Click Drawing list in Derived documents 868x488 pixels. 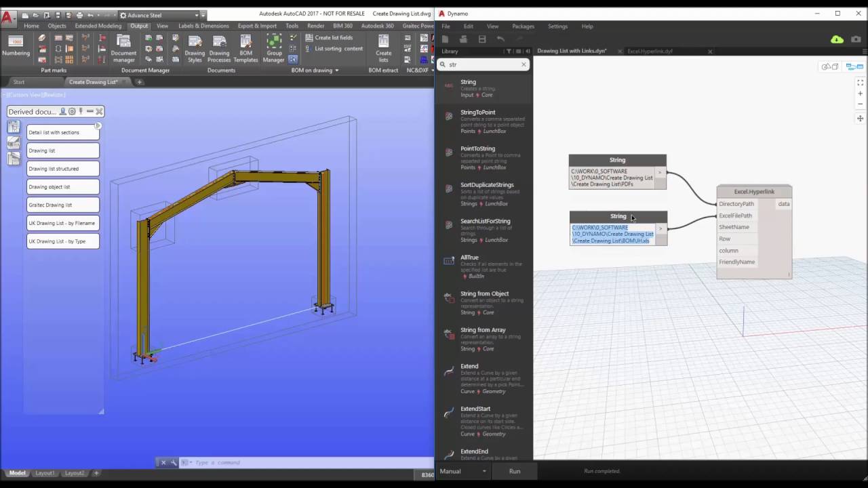pyautogui.click(x=63, y=150)
